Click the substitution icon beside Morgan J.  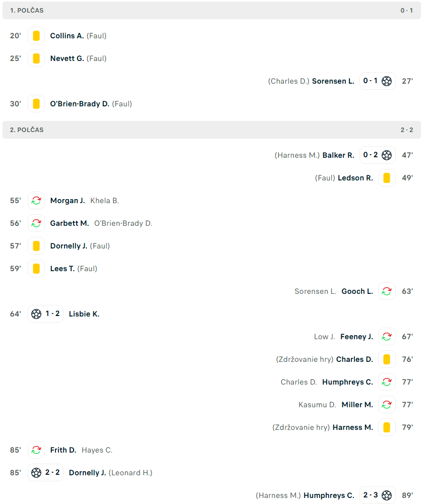click(x=36, y=201)
